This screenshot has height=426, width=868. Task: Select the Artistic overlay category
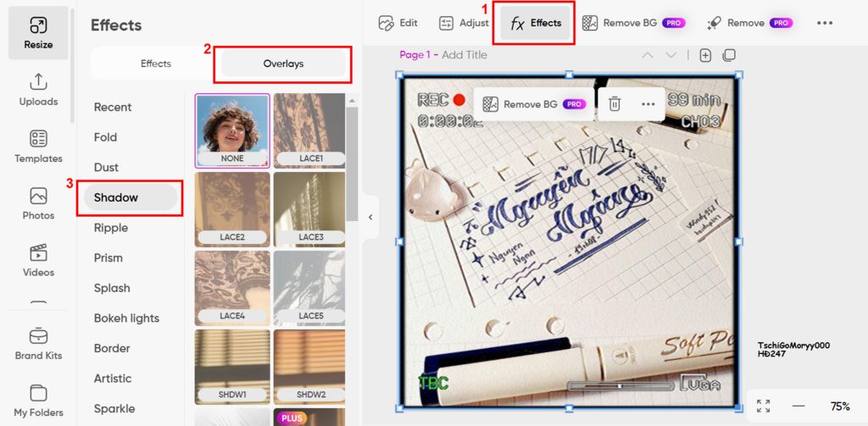coord(113,379)
